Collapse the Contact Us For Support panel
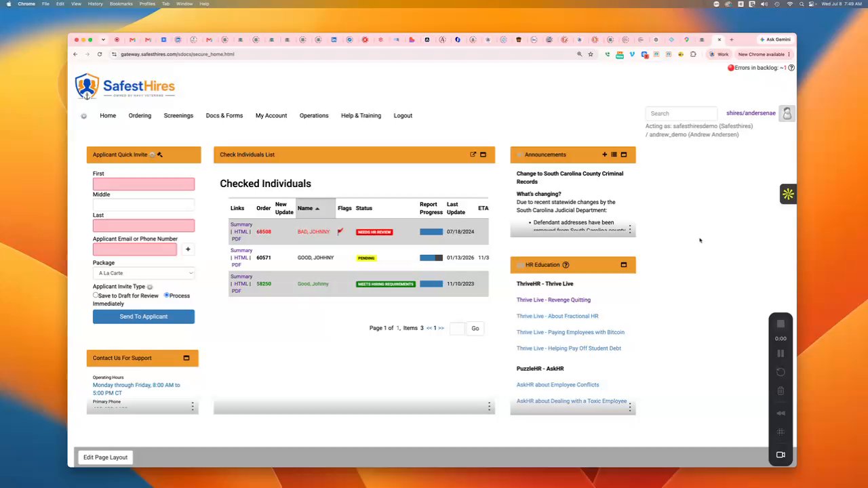The image size is (868, 488). 186,358
